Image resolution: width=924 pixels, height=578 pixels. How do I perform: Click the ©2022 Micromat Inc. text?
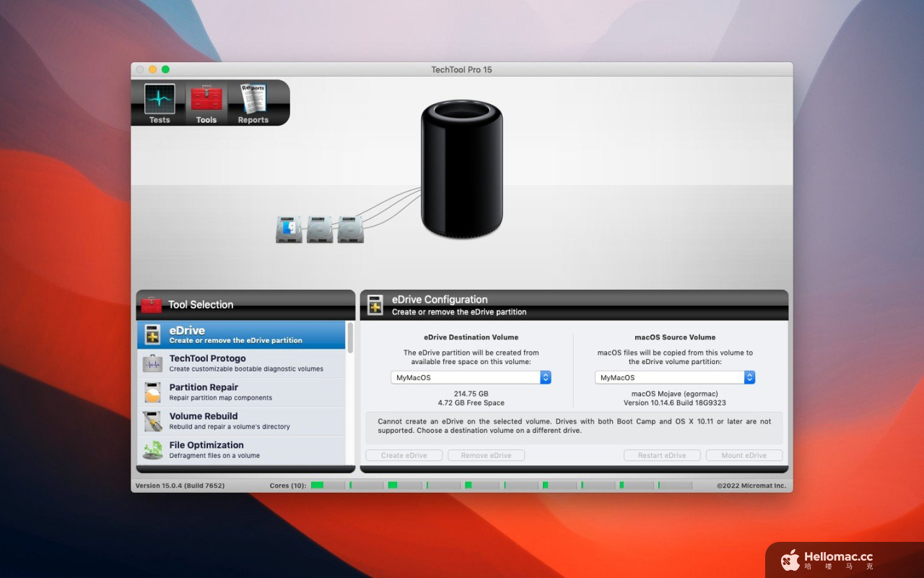(751, 486)
